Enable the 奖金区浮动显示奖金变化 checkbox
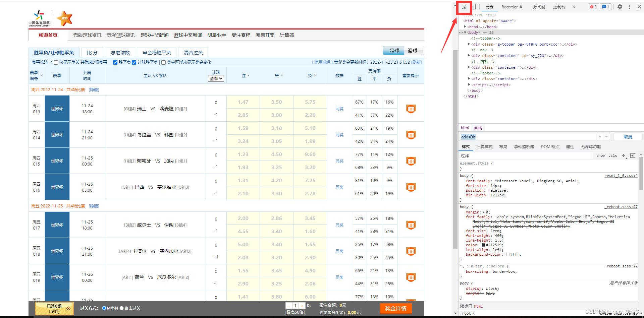Image resolution: width=644 pixels, height=318 pixels. pos(163,62)
